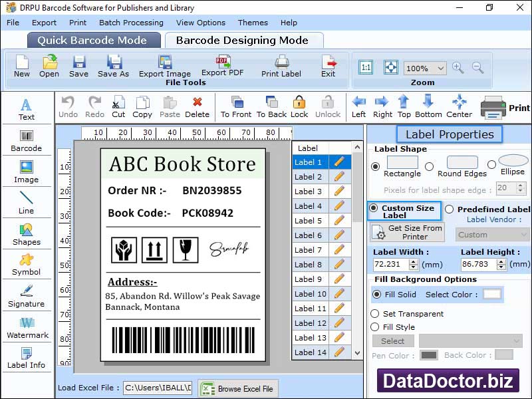532x399 pixels.
Task: Click the zoom in magnifier icon
Action: coord(458,68)
